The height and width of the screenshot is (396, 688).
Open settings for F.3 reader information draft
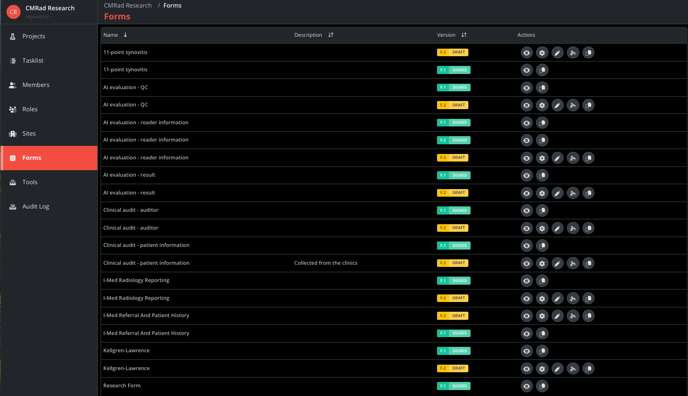coord(542,158)
